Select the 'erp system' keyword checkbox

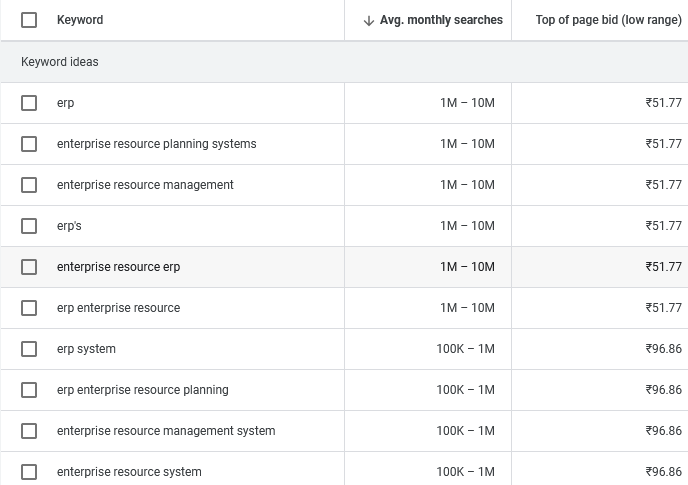click(x=29, y=349)
